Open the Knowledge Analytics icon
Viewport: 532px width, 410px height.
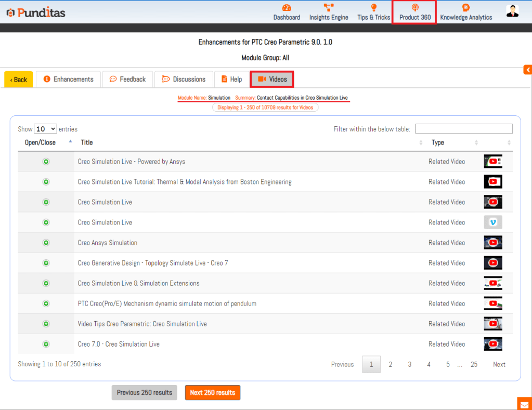tap(466, 8)
